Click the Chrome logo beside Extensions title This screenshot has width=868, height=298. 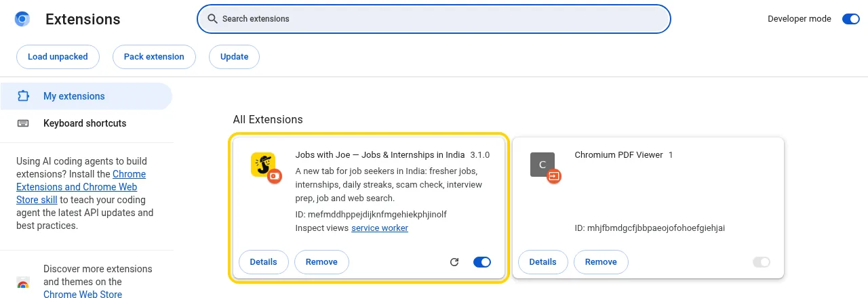[x=22, y=19]
